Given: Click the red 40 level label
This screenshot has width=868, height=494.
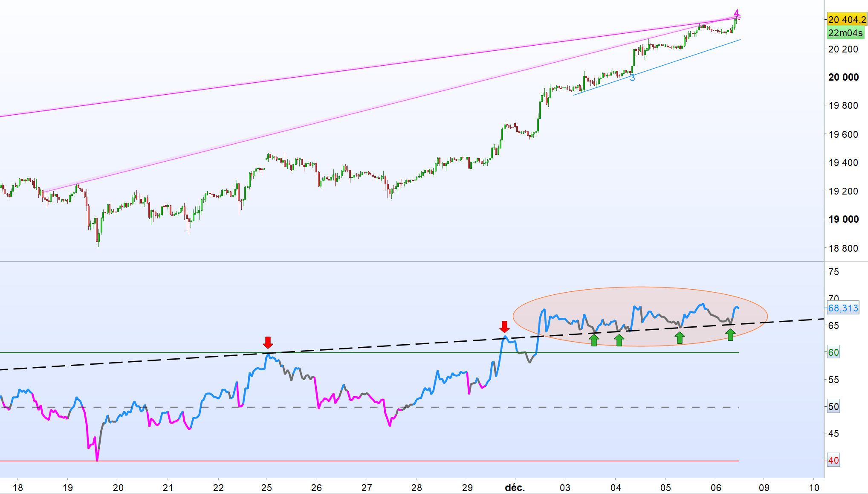Looking at the screenshot, I should [833, 460].
